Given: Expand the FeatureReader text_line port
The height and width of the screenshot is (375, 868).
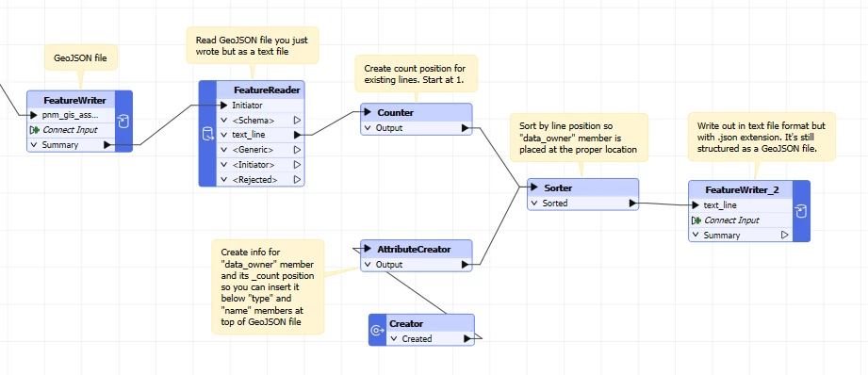Looking at the screenshot, I should tap(223, 135).
